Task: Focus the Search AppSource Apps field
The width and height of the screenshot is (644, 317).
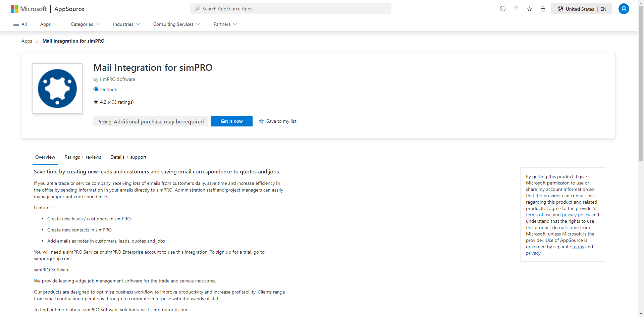Action: click(291, 9)
